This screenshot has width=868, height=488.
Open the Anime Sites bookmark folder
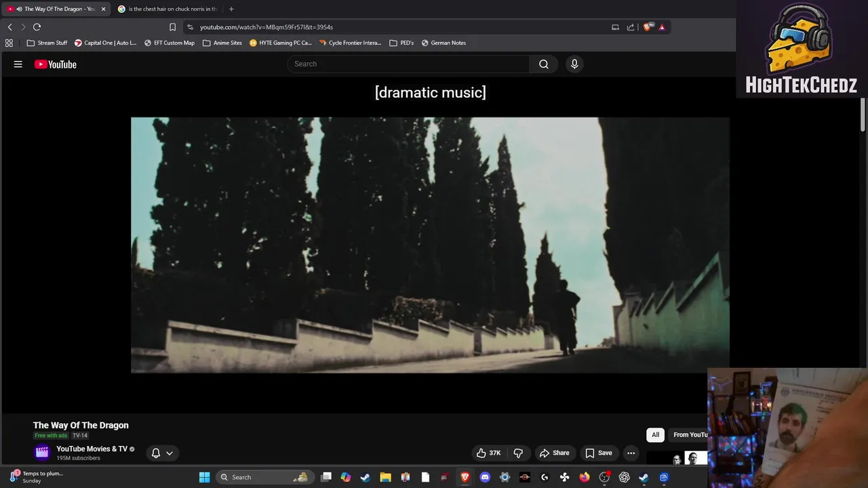pos(222,43)
